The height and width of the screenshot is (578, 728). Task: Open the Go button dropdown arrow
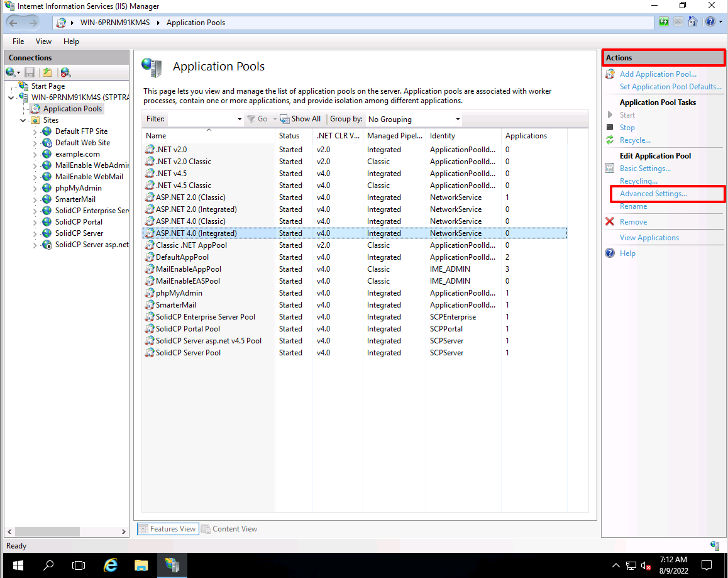(275, 119)
